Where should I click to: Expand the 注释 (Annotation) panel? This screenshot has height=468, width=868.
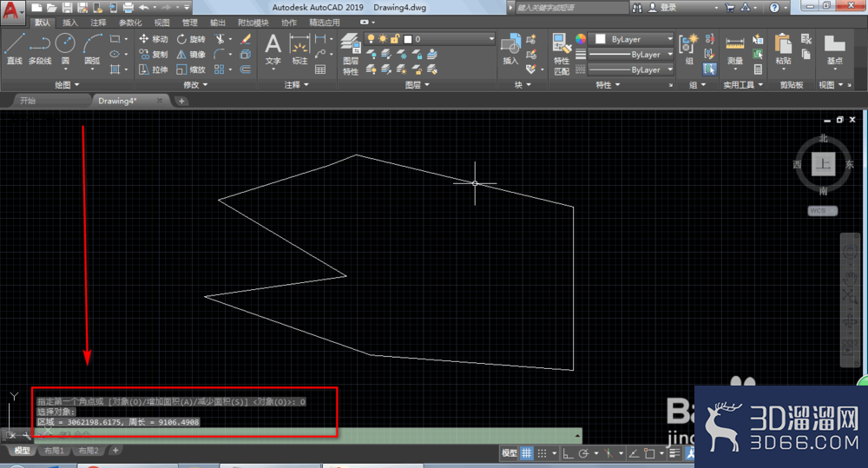click(x=296, y=85)
